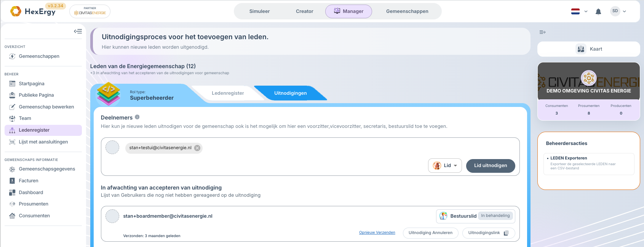
Task: Click the Prosumenten sidebar icon
Action: pos(12,204)
